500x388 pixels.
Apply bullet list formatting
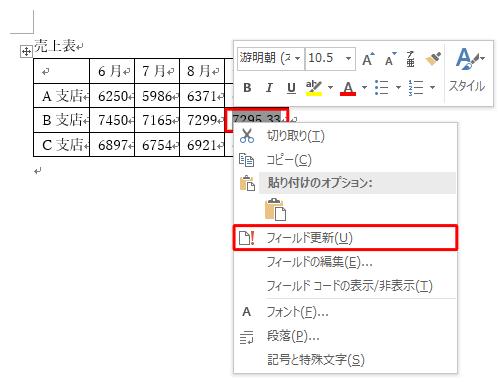pyautogui.click(x=382, y=88)
